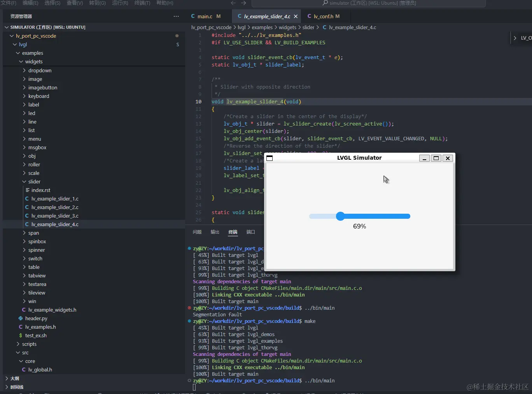Image resolution: width=532 pixels, height=394 pixels.
Task: Collapse the lvgl folder
Action: coord(15,44)
